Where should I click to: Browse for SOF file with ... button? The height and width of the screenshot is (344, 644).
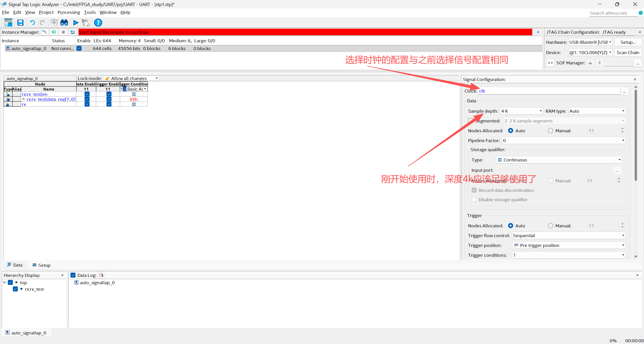[638, 63]
